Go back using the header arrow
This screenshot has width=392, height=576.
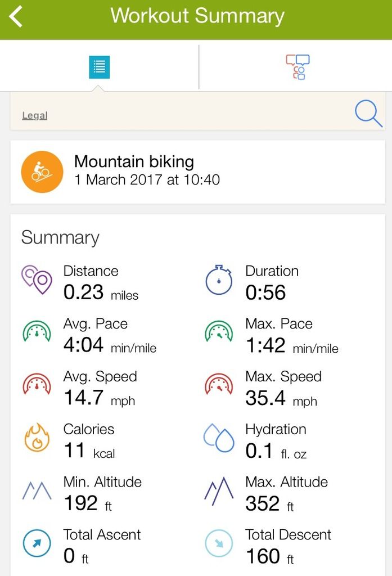[16, 16]
